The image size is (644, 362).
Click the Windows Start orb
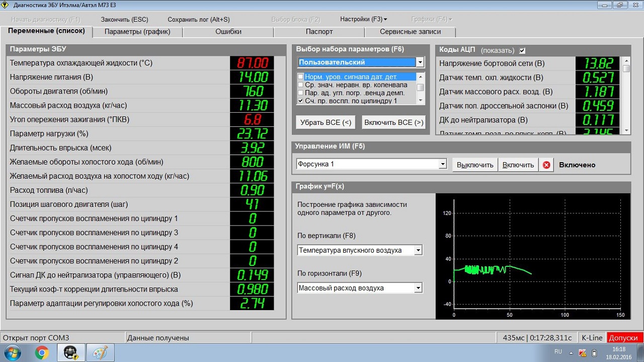click(12, 352)
